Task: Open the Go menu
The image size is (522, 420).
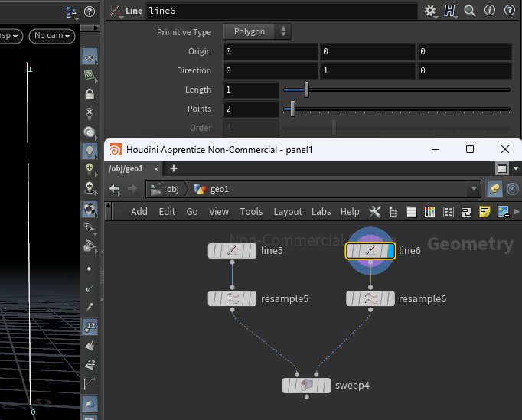Action: [192, 212]
